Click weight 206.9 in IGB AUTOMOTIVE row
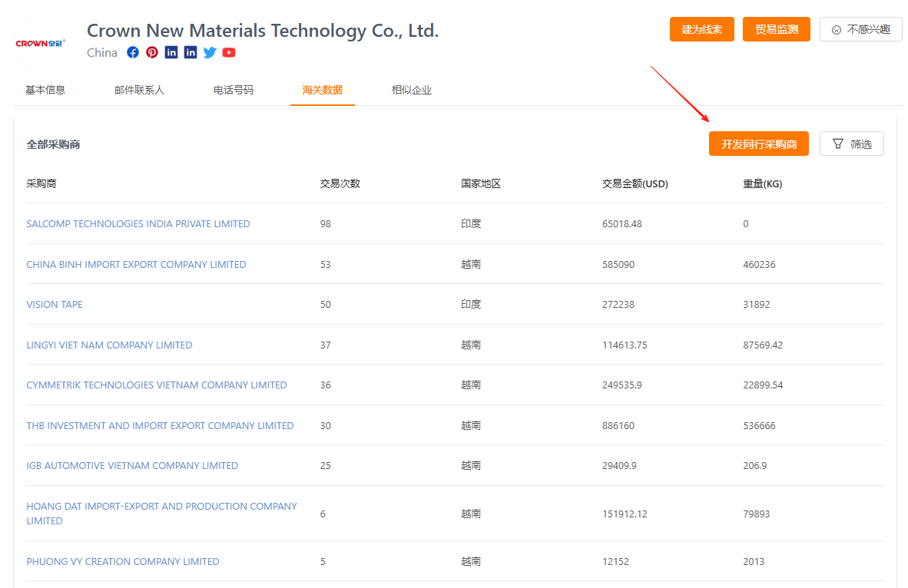908x588 pixels. (x=754, y=465)
